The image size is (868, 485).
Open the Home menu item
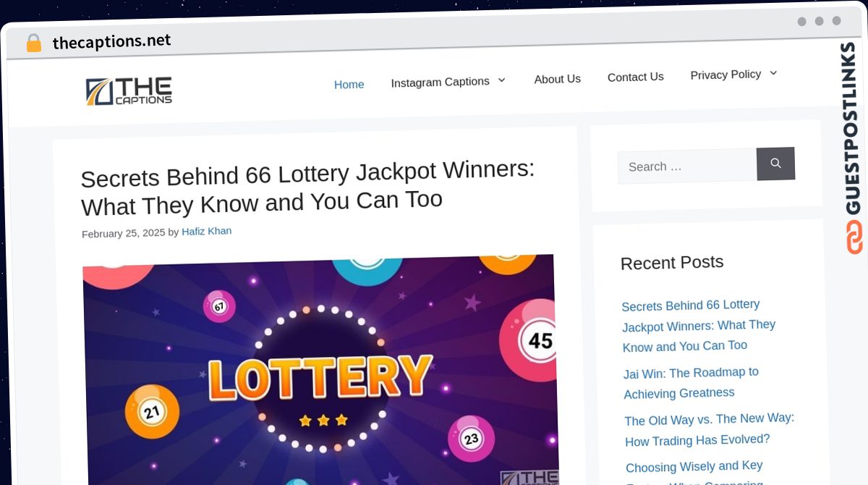[x=349, y=85]
